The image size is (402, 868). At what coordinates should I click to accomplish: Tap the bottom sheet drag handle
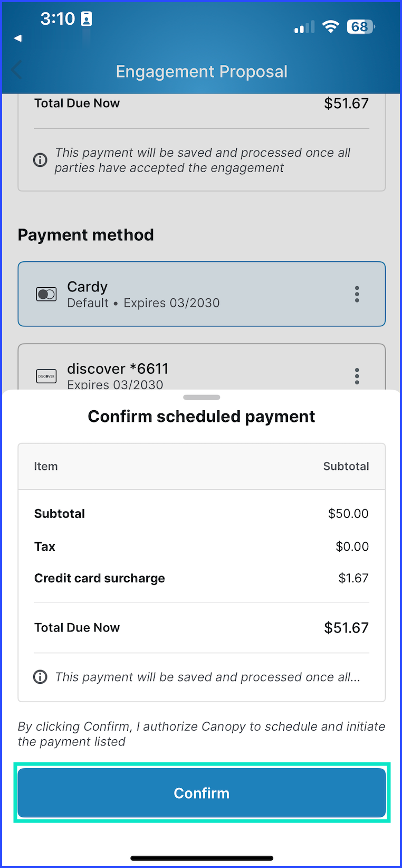[202, 397]
